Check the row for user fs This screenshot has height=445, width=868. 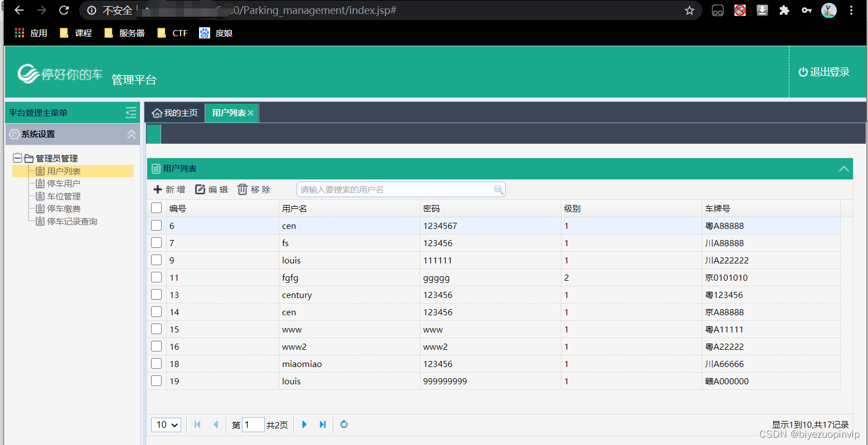157,242
